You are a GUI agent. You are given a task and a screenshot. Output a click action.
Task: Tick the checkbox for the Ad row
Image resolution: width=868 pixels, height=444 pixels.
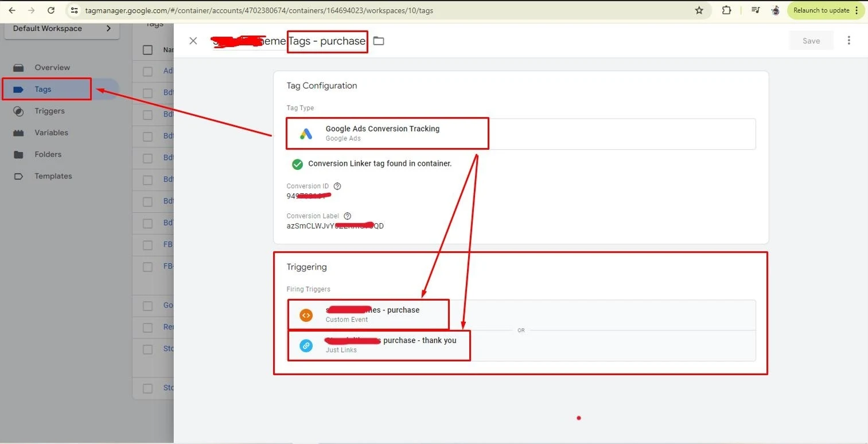(x=147, y=71)
